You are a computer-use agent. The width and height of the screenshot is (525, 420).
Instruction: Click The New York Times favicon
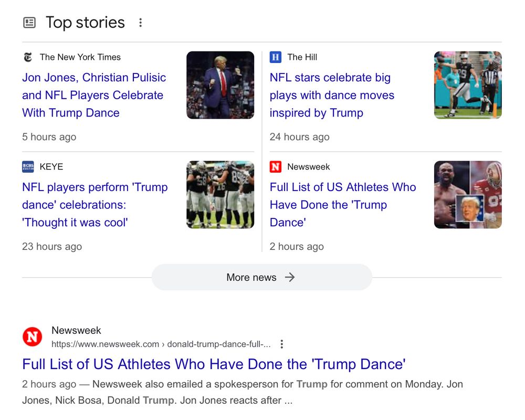point(28,57)
